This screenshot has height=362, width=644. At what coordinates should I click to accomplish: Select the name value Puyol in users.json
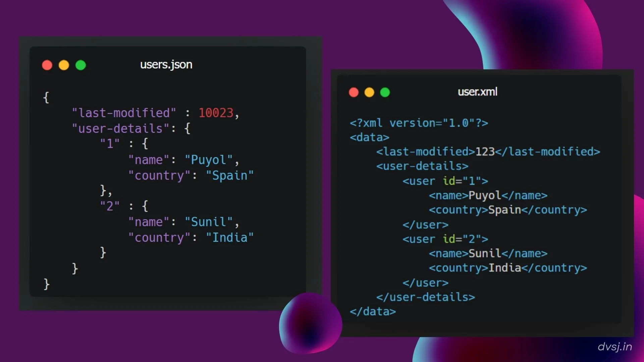point(209,160)
